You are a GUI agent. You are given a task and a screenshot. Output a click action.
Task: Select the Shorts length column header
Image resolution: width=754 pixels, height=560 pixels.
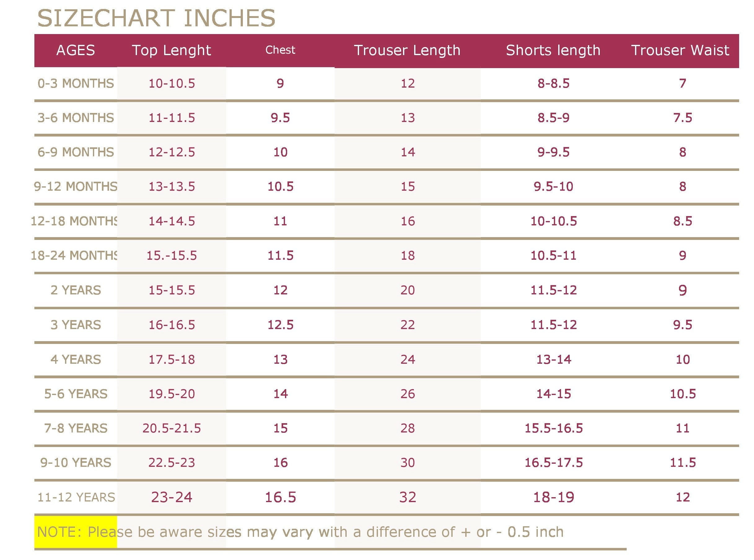tap(553, 50)
